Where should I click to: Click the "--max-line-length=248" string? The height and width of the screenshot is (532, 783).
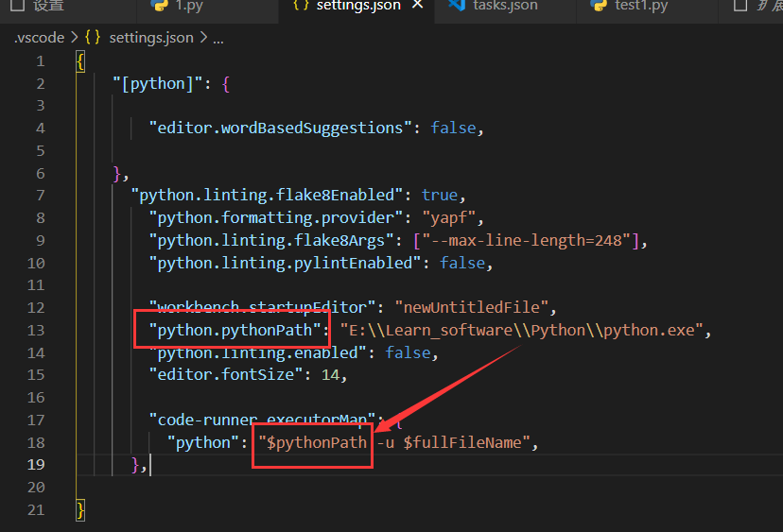[527, 241]
